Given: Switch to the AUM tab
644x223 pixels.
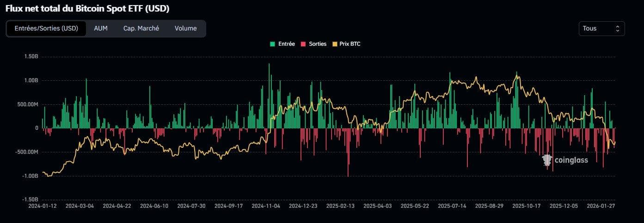Looking at the screenshot, I should coord(101,29).
